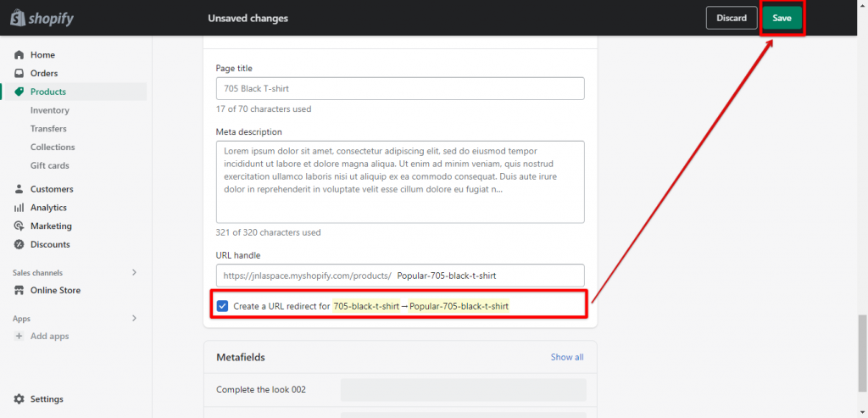Click the Online Store storefront icon
868x418 pixels.
click(19, 290)
